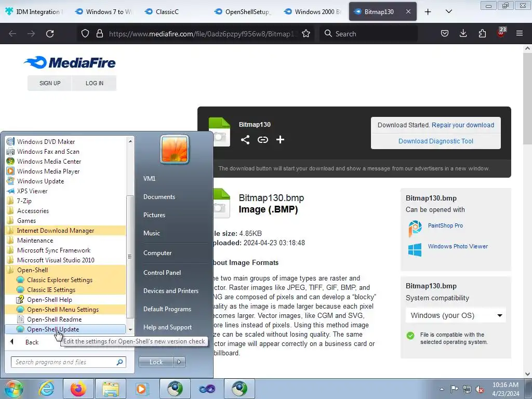Bookmark this page with the star icon
Screen dimensions: 532x399
coord(305,34)
